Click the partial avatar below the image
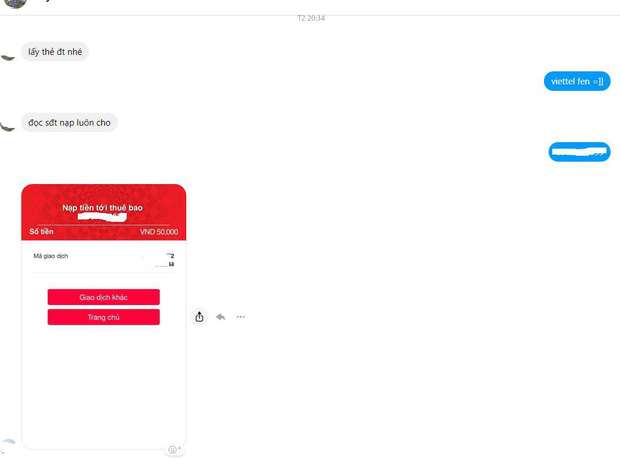The height and width of the screenshot is (459, 620). [8, 446]
